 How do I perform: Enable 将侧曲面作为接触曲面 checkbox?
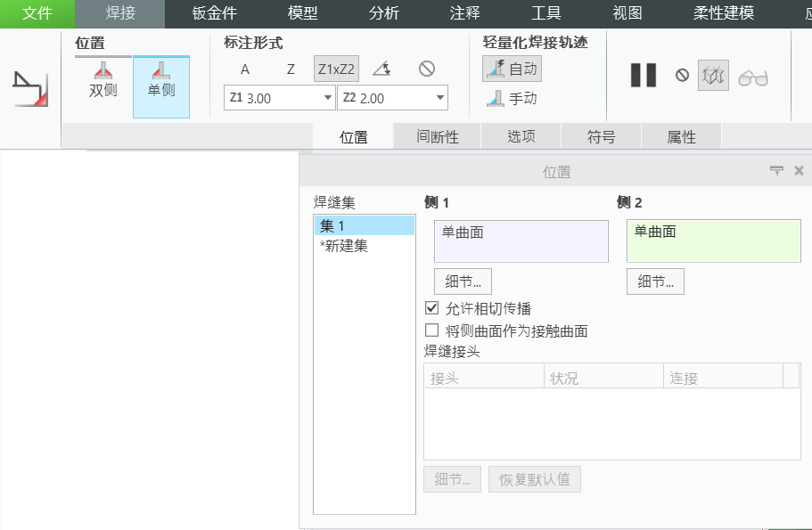[432, 330]
